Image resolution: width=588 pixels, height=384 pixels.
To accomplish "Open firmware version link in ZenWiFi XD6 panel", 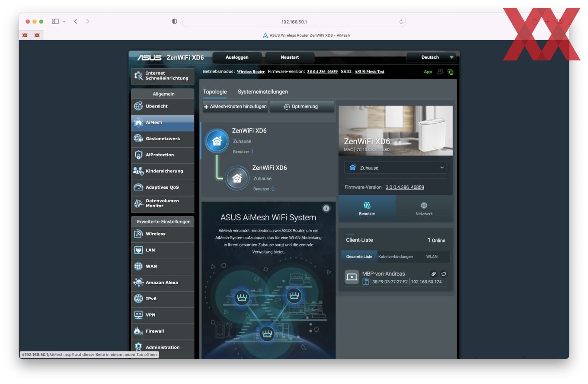I will click(x=405, y=187).
